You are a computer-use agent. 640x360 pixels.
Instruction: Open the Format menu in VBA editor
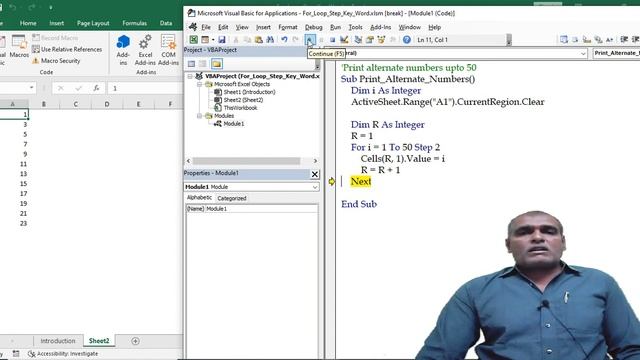point(288,27)
